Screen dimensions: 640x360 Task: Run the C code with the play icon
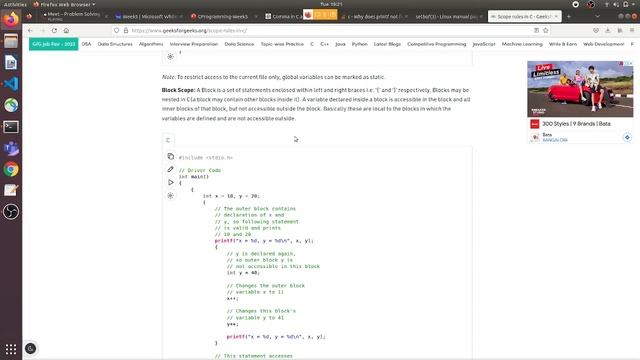[171, 182]
